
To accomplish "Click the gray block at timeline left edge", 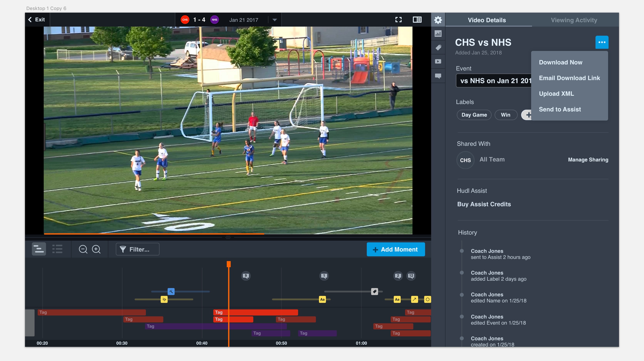I will tap(30, 323).
